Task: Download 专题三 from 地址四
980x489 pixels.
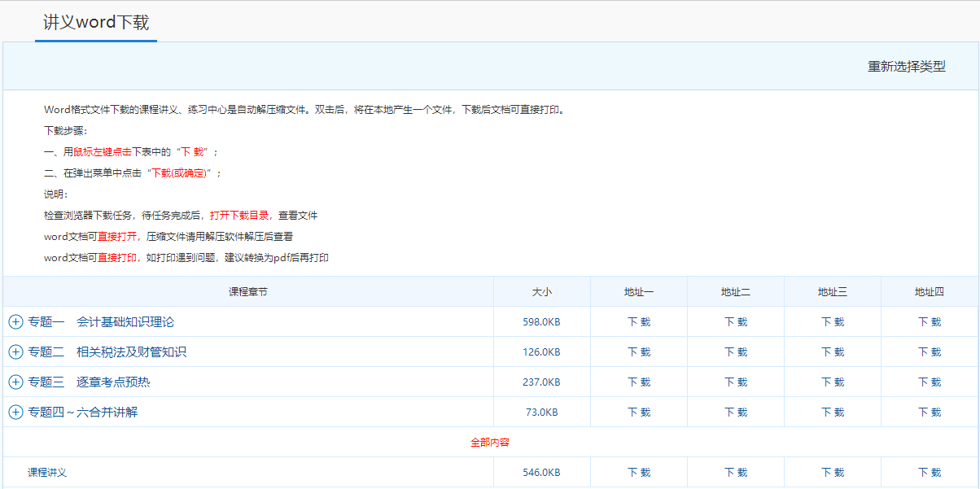Action: (930, 382)
